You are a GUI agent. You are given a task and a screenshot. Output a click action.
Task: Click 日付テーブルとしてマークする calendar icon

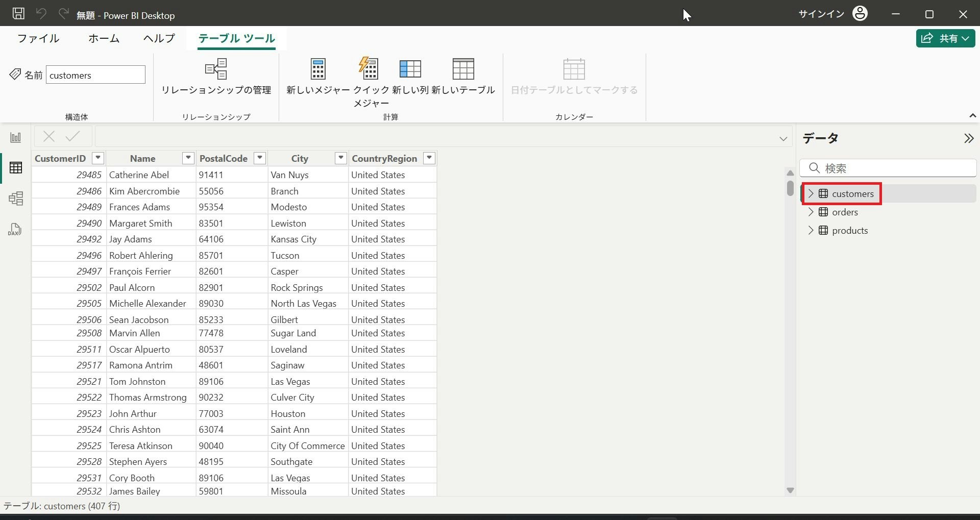click(x=574, y=69)
